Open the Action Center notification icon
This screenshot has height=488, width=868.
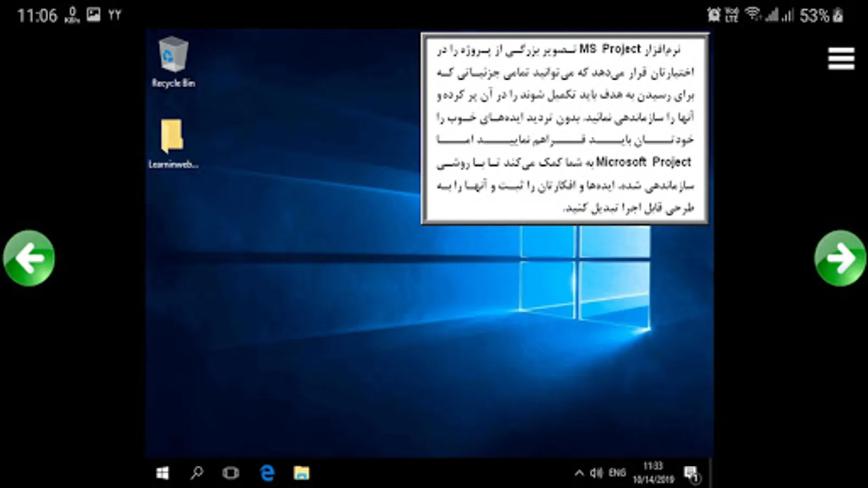tap(692, 474)
